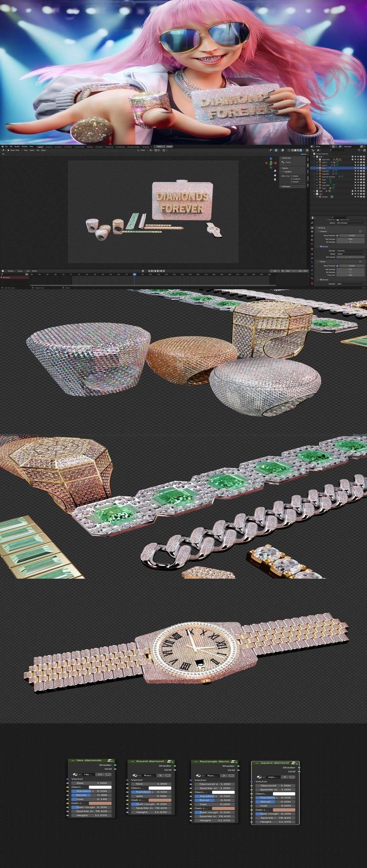Open the Output properties tab icon
Screen dimensions: 367x868
(x=312, y=232)
